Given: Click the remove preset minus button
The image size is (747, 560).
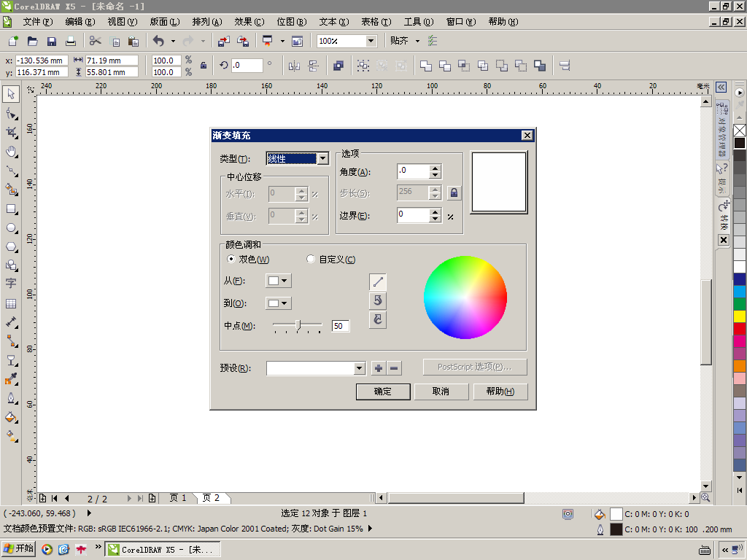Looking at the screenshot, I should pos(394,368).
